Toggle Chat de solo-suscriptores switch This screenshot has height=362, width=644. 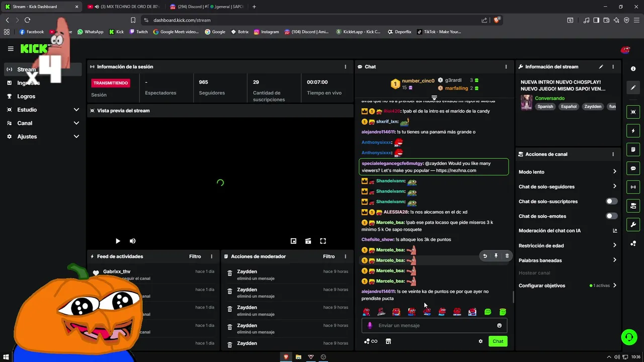click(611, 201)
